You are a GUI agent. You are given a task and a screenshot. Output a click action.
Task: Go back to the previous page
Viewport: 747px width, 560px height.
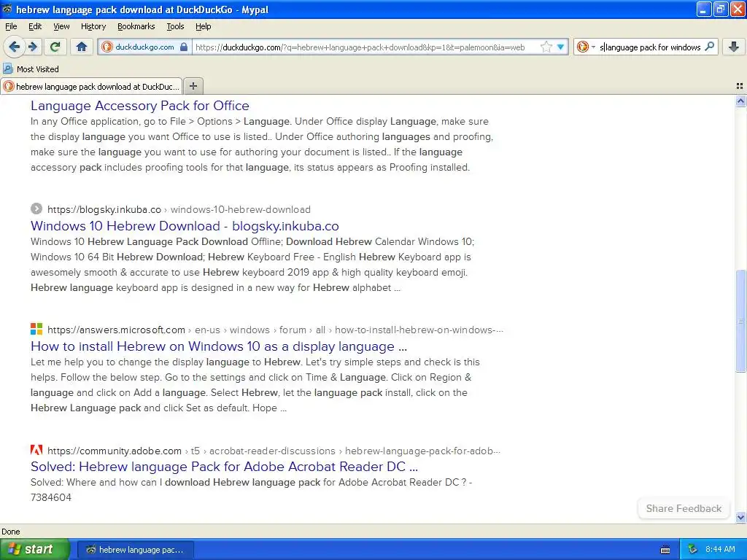[x=15, y=47]
